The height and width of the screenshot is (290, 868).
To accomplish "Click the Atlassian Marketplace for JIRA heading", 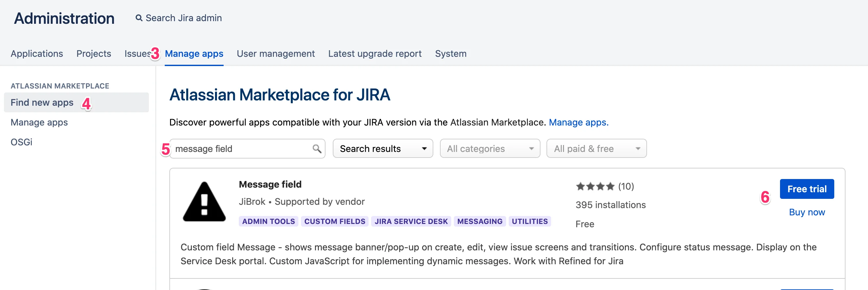I will [x=280, y=95].
